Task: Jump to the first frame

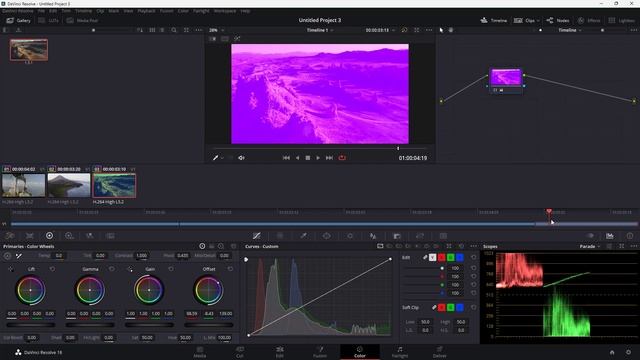Action: pos(286,158)
